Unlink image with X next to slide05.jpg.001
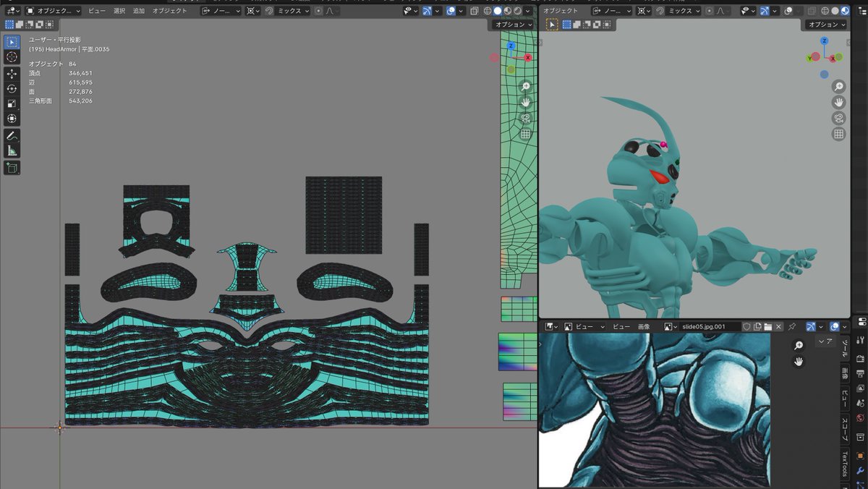 click(x=778, y=327)
